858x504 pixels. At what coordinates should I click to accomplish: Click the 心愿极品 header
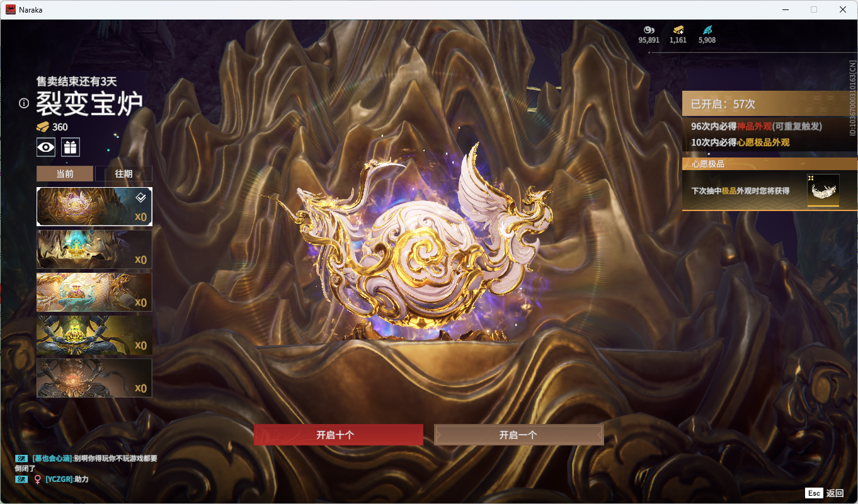pos(770,164)
